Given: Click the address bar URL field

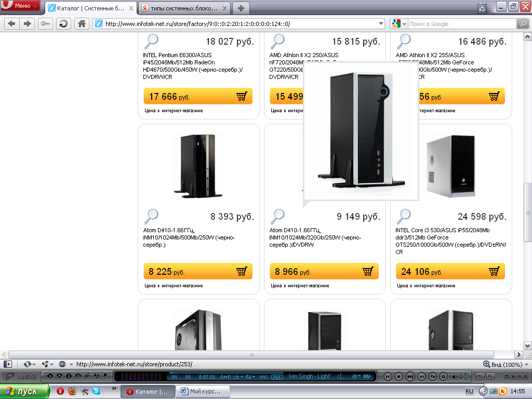Looking at the screenshot, I should pyautogui.click(x=237, y=24).
